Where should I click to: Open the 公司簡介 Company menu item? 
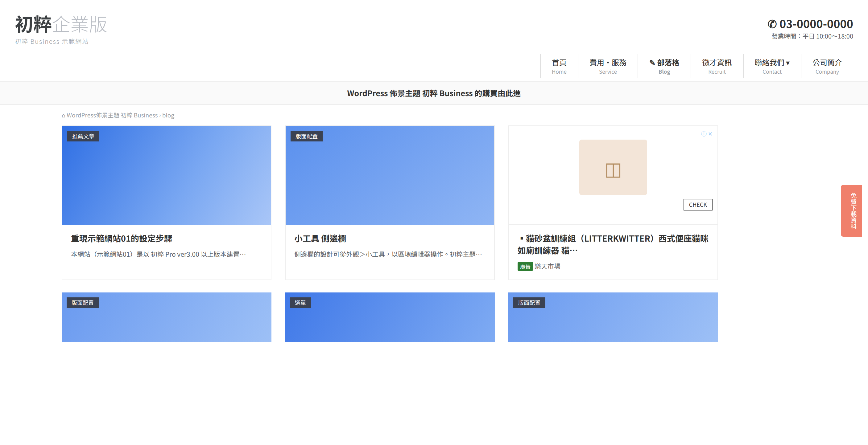(x=827, y=66)
